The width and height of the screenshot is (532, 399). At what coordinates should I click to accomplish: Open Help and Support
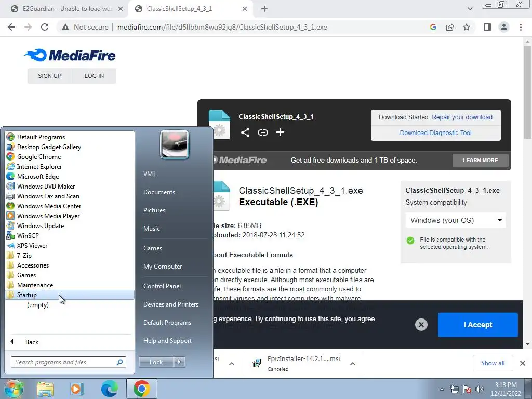click(167, 341)
